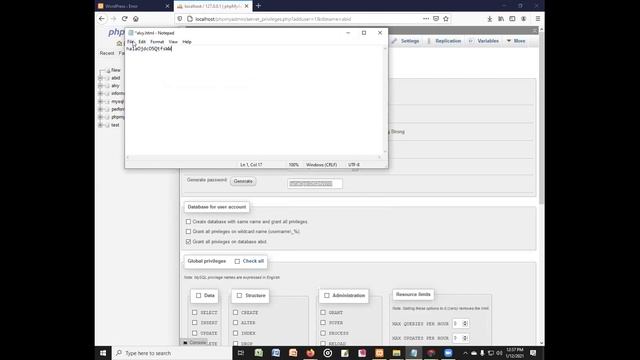Launch Firefox from the taskbar
The width and height of the screenshot is (640, 360).
[x=310, y=353]
